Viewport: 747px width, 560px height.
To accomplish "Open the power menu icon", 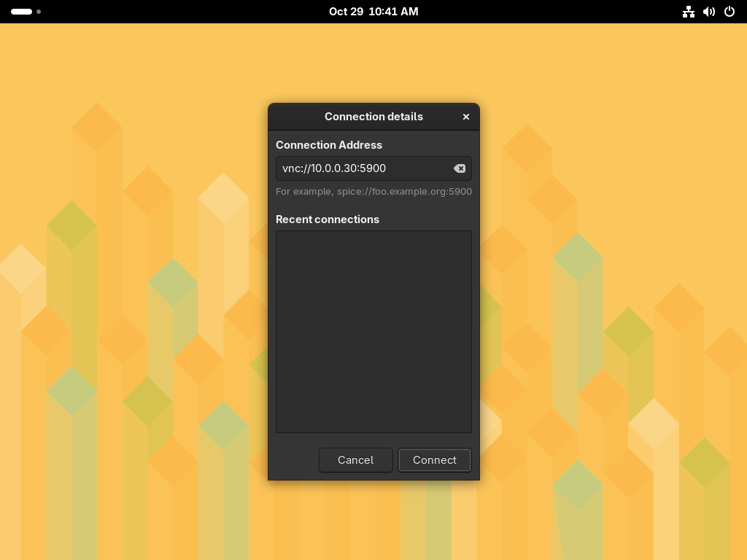I will (729, 12).
